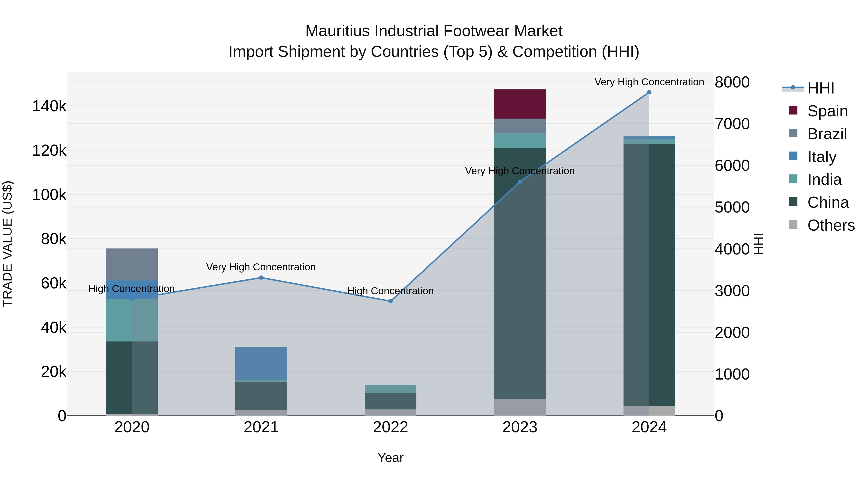Select the India segment of 2023 bar
Screen dimensions: 868x488
coord(520,141)
